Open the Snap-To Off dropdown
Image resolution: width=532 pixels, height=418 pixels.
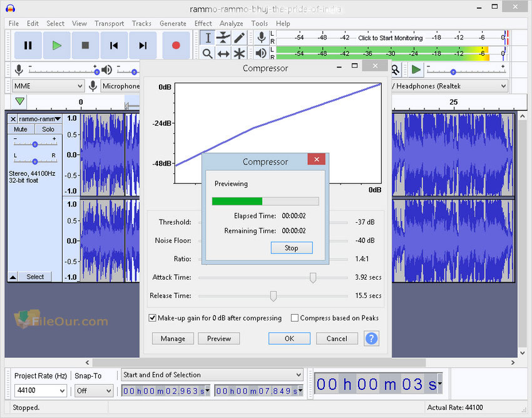click(x=94, y=390)
